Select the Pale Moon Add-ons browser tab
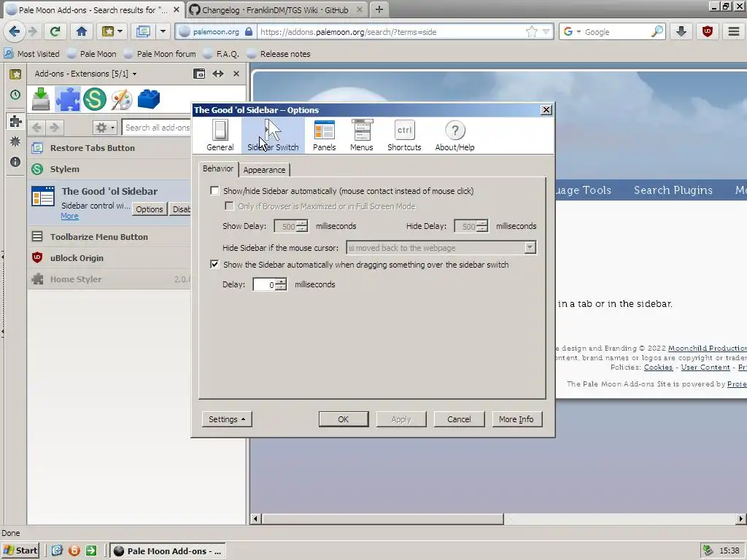Image resolution: width=747 pixels, height=560 pixels. point(93,10)
